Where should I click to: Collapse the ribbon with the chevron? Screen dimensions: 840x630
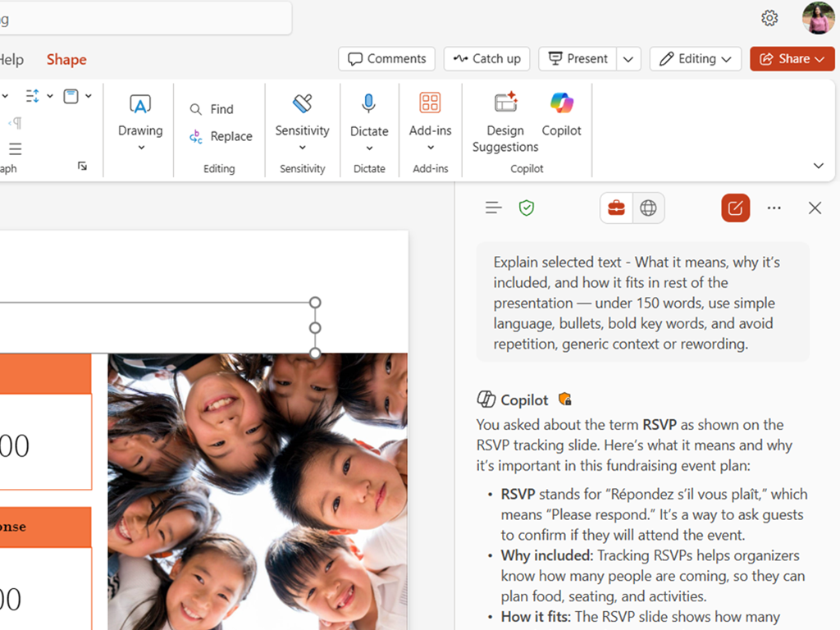[x=818, y=166]
